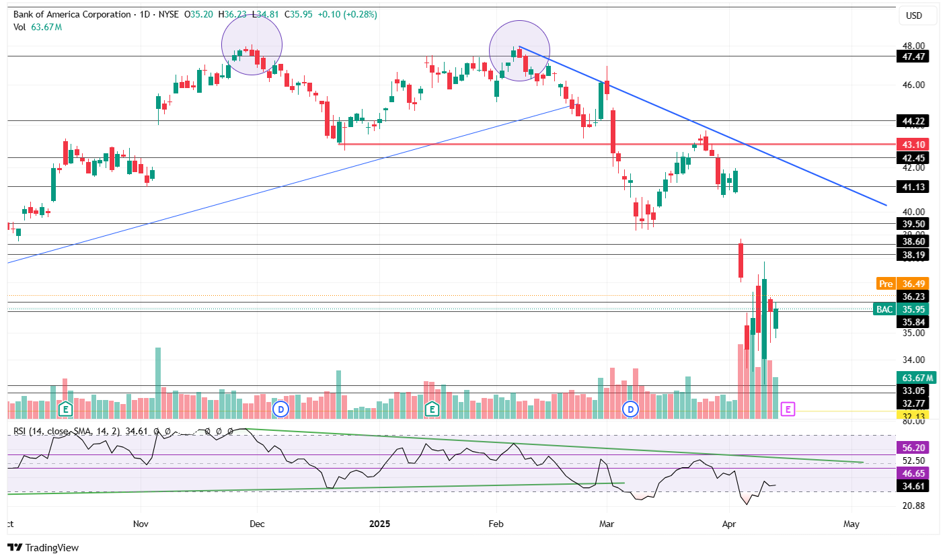The image size is (947, 560).
Task: Open the earnings marker in mid-January 2025
Action: 432,408
